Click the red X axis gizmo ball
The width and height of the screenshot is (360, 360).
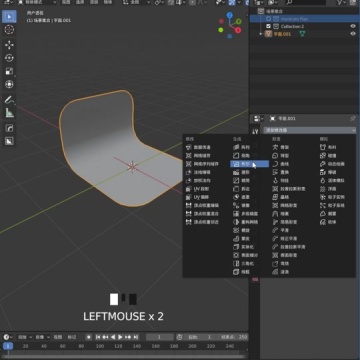[x=238, y=30]
